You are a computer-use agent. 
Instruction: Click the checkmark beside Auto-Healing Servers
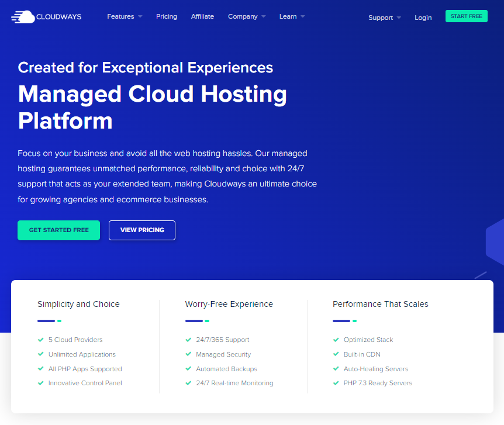coord(336,368)
